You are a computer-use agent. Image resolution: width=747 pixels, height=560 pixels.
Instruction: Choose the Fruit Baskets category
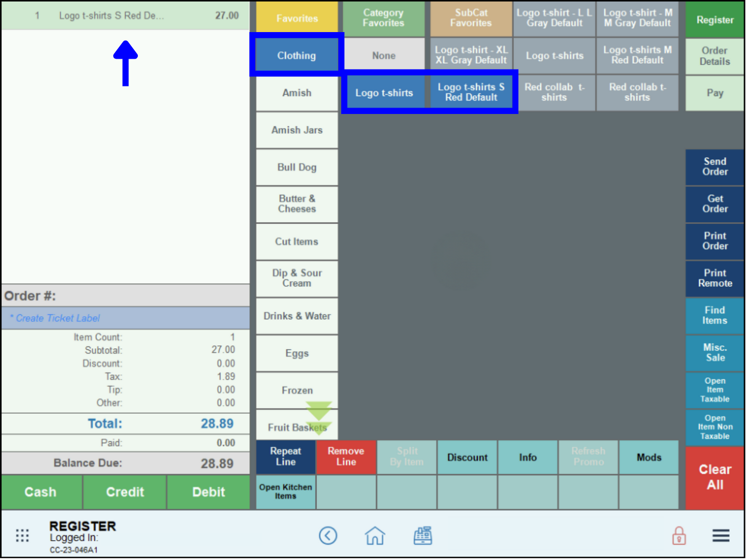click(x=297, y=425)
